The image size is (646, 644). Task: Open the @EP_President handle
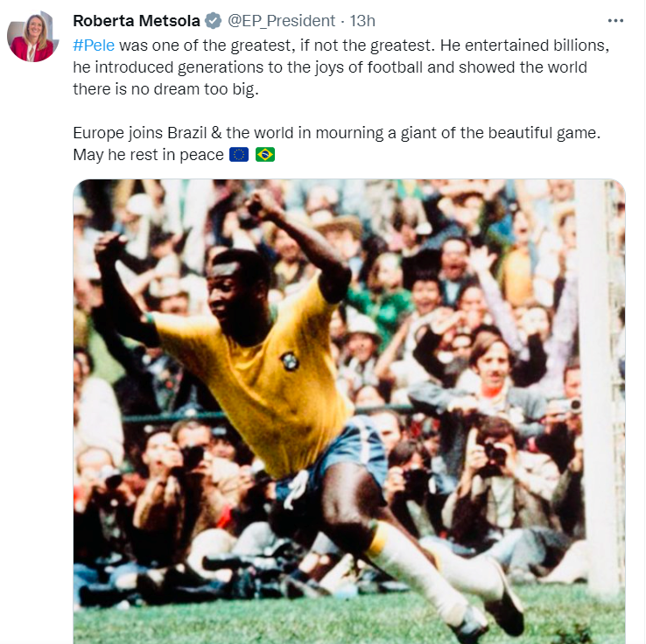click(281, 21)
